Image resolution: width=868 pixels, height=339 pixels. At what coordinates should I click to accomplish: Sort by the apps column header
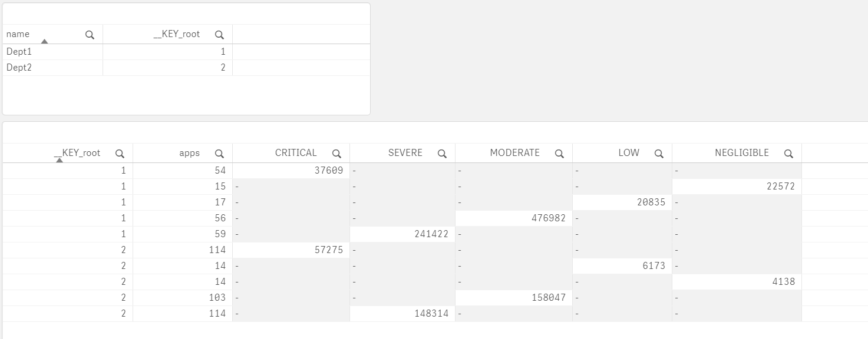click(189, 153)
